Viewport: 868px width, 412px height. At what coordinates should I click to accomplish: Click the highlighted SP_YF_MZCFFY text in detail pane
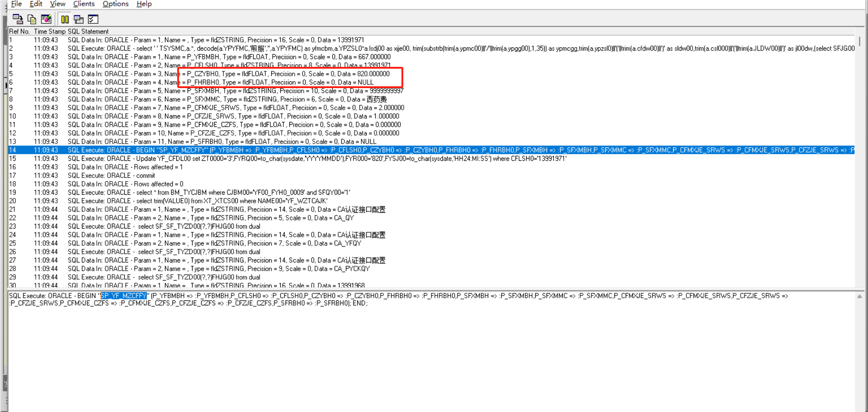pyautogui.click(x=123, y=296)
